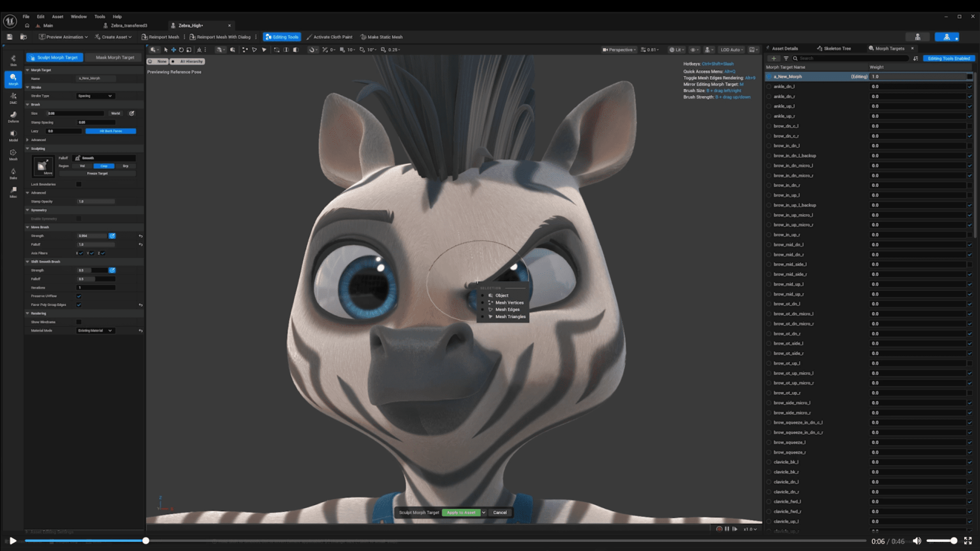Viewport: 980px width, 551px height.
Task: Open the Misc tool in sidebar
Action: [13, 192]
